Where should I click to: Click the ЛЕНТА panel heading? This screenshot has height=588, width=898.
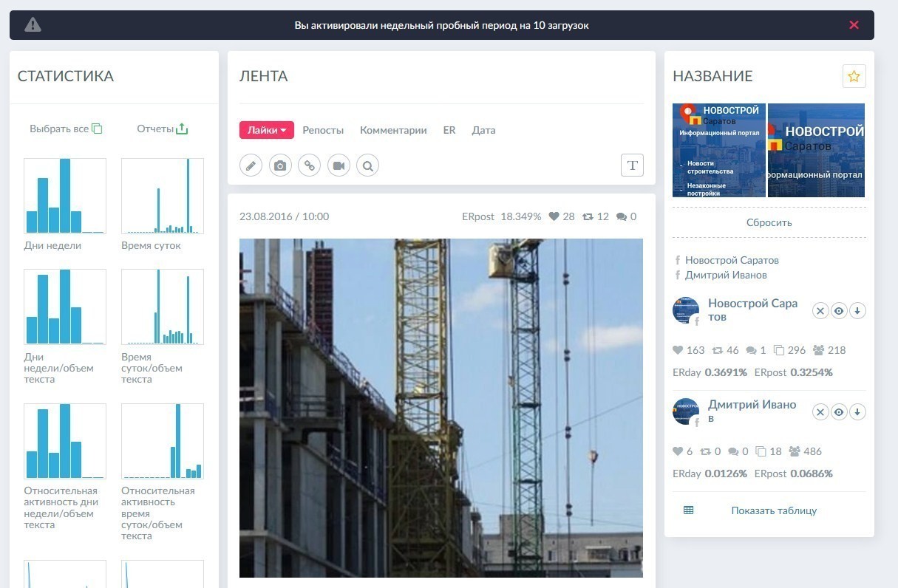(x=264, y=76)
